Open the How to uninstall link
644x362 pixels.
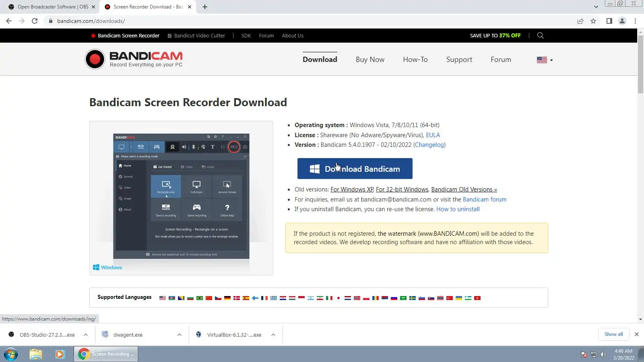click(x=458, y=209)
